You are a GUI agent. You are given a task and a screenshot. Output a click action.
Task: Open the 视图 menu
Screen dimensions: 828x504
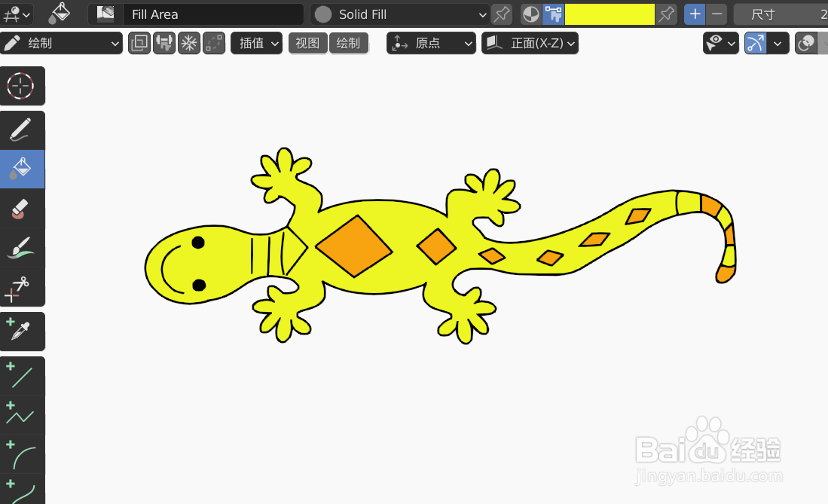point(308,43)
